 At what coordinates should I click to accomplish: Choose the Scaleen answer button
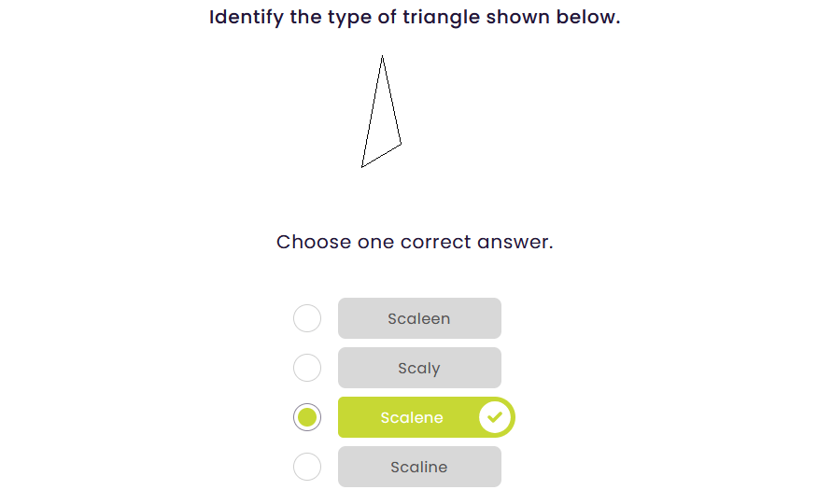(419, 318)
